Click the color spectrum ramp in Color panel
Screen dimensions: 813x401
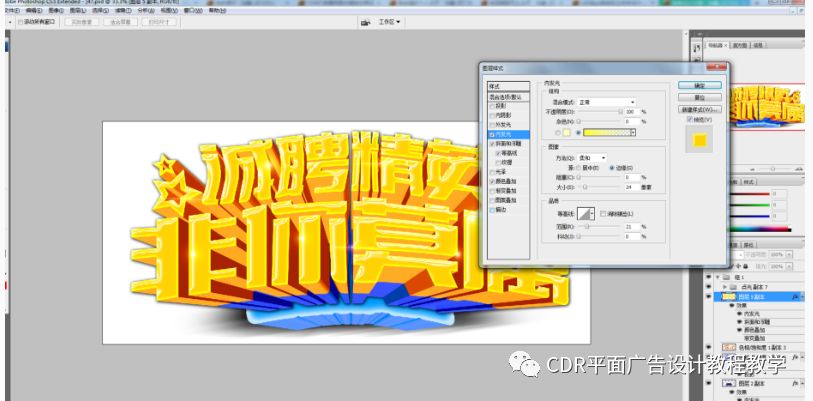[x=760, y=229]
